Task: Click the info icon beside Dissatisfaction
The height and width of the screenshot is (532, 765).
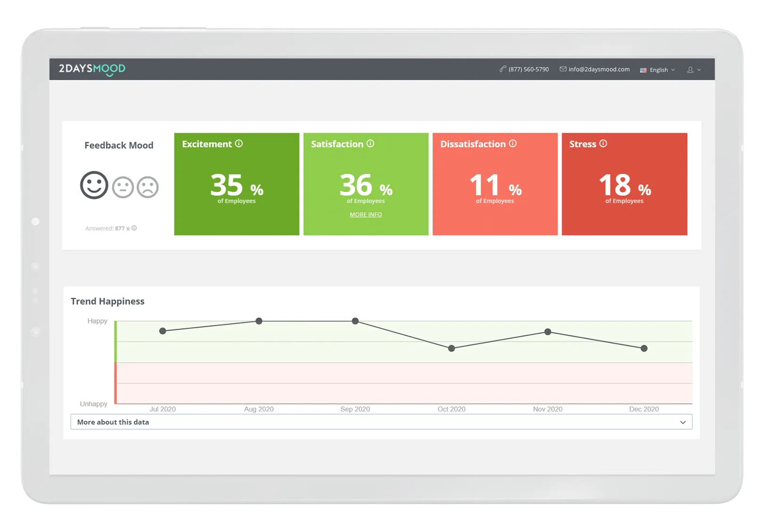Action: pyautogui.click(x=513, y=144)
